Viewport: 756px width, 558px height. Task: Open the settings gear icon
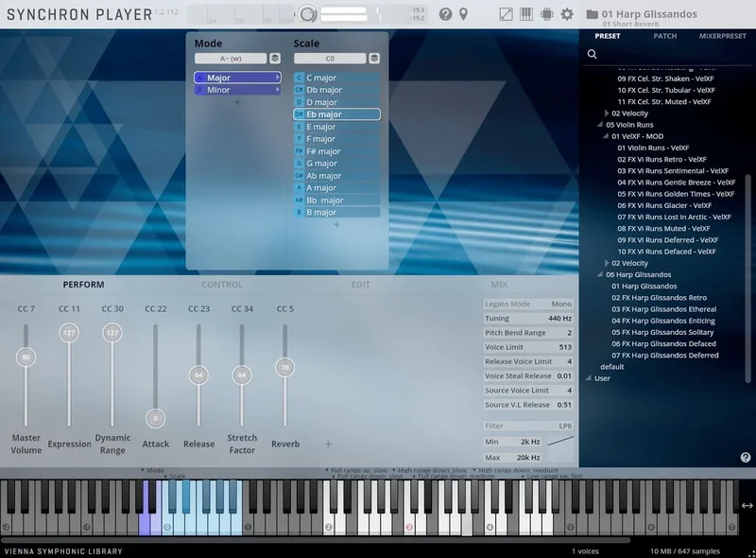click(567, 14)
